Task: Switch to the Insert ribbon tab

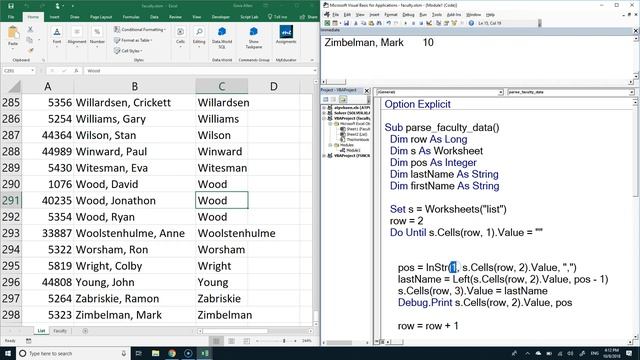Action: click(x=54, y=17)
